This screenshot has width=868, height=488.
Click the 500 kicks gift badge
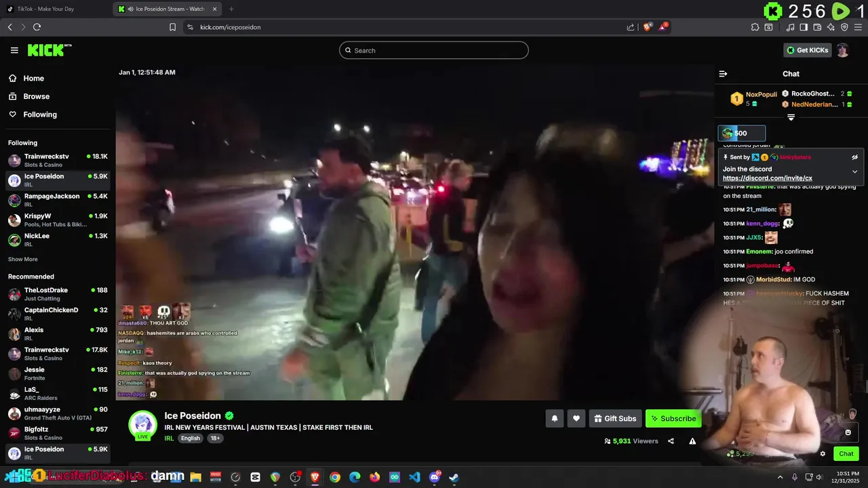click(x=742, y=134)
